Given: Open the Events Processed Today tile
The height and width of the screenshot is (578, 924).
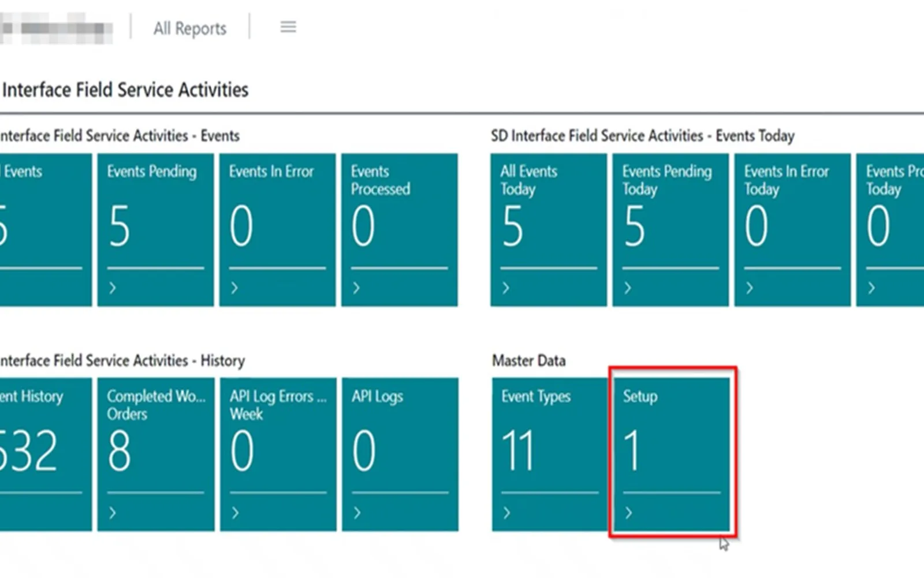Looking at the screenshot, I should [890, 229].
